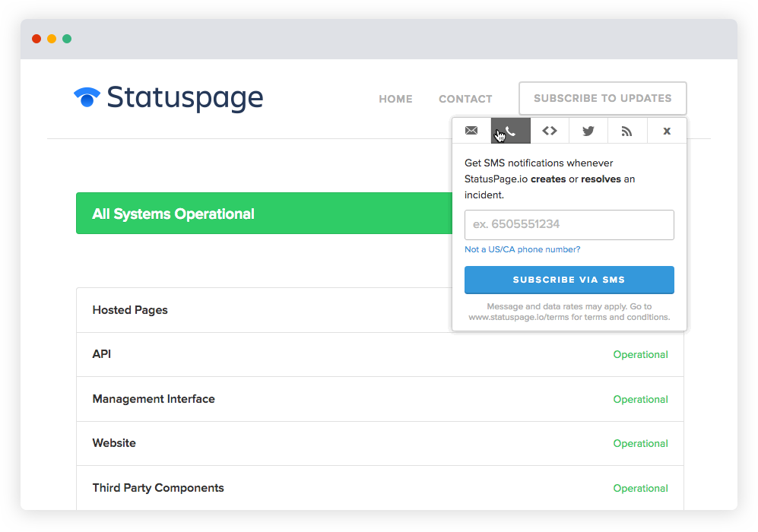
Task: Open the 'Not a US/CA phone number?' link
Action: [522, 249]
